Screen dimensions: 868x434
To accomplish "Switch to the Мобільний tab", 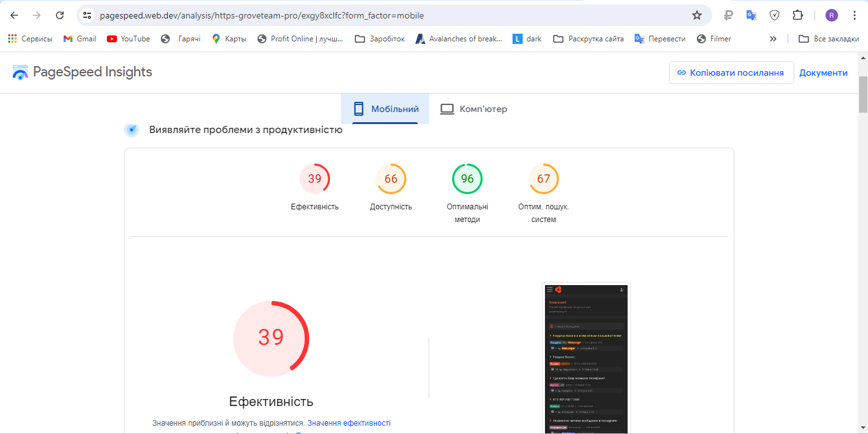I will coord(385,109).
